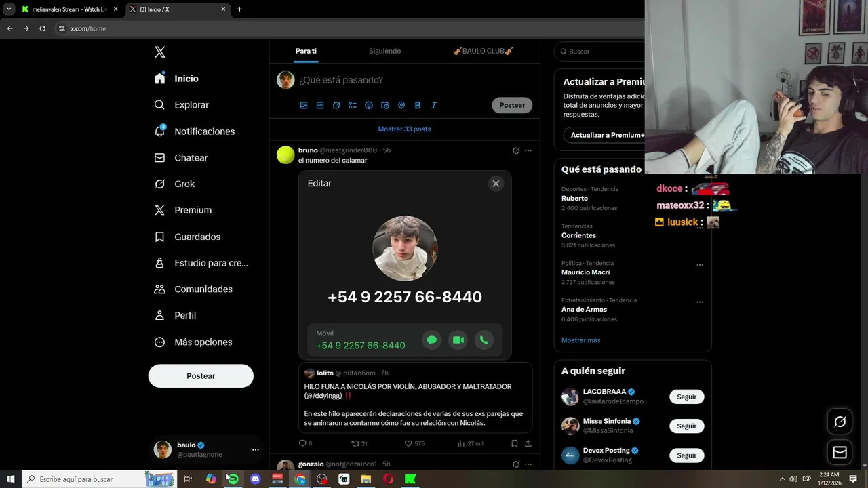Open more options on bruno's post

click(x=528, y=150)
